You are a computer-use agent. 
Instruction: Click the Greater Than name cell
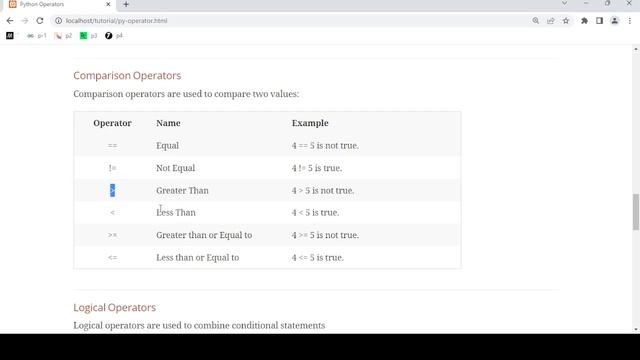click(x=182, y=191)
